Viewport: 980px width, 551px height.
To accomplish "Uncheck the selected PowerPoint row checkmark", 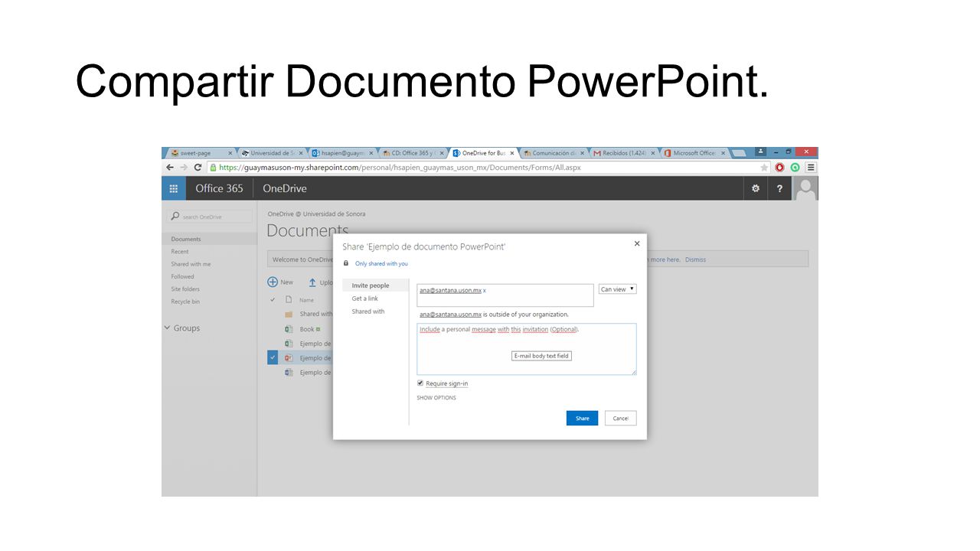I will [x=273, y=357].
